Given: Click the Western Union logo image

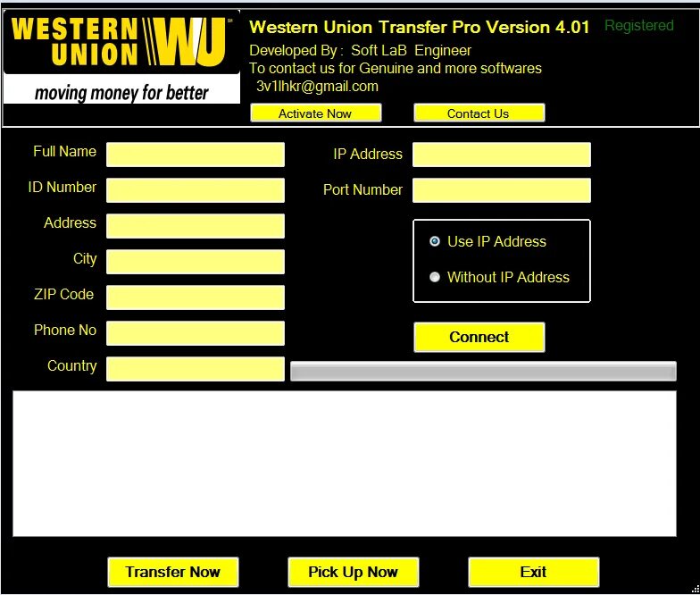Looking at the screenshot, I should (121, 57).
